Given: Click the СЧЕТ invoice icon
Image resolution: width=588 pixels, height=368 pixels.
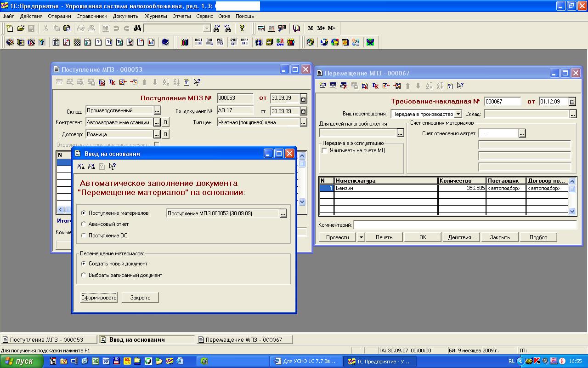Looking at the screenshot, I should [234, 42].
